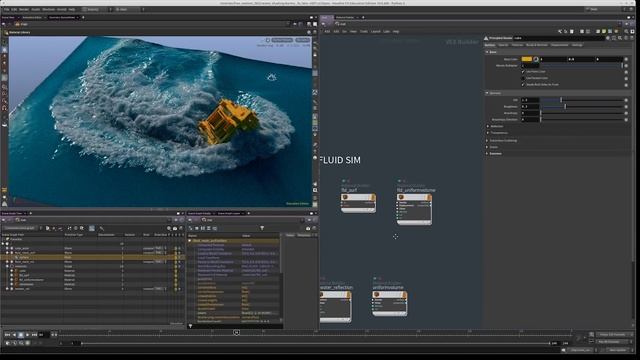Click the gear icon in parameter panel header
The image size is (640, 360).
608,38
